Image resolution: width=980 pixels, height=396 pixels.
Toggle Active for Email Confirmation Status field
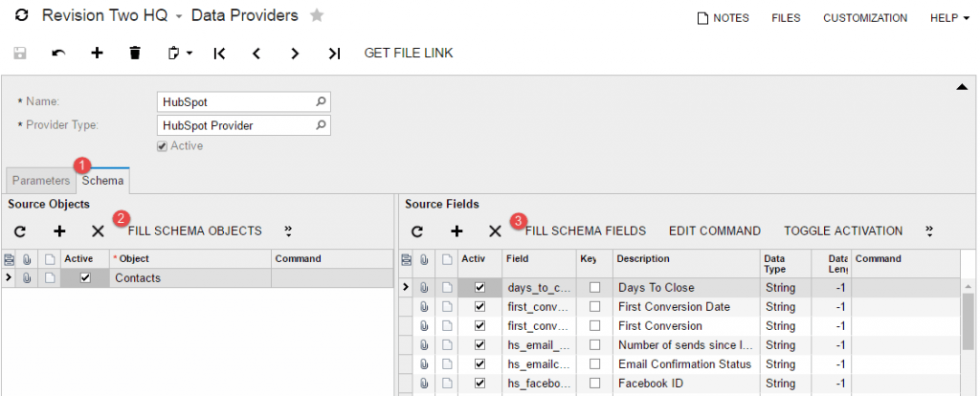tap(480, 364)
